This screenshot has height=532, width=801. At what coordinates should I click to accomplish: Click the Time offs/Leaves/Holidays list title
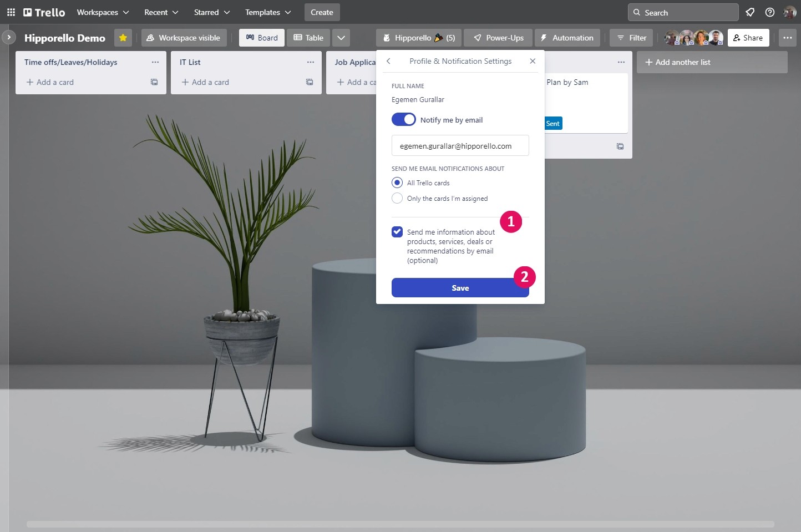(70, 62)
